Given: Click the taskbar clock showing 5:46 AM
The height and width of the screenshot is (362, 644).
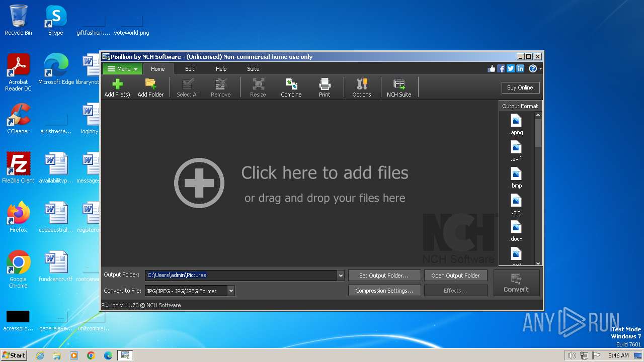Looking at the screenshot, I should (618, 355).
